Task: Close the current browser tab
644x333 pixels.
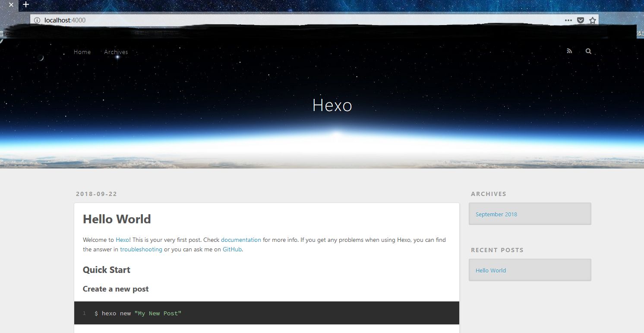Action: [x=11, y=5]
